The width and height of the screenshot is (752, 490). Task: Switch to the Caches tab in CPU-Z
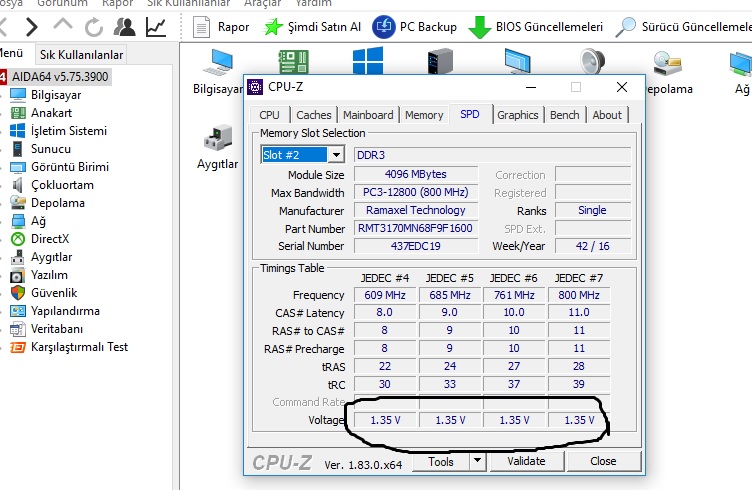(314, 115)
